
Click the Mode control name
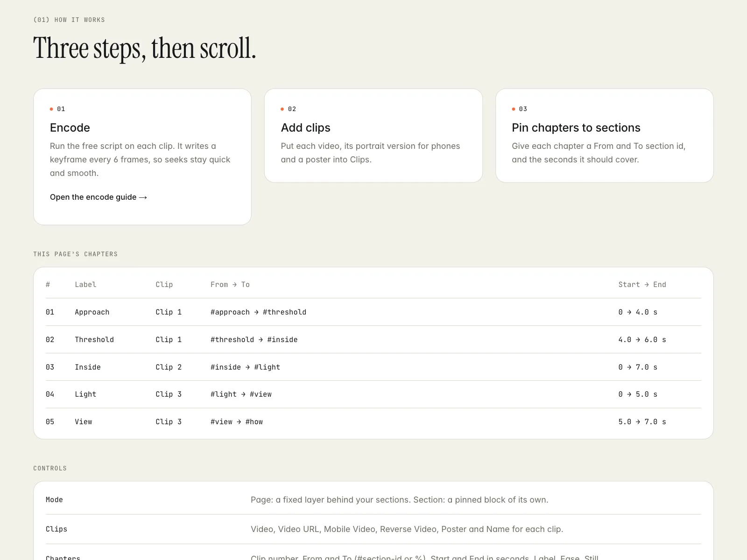coord(54,500)
